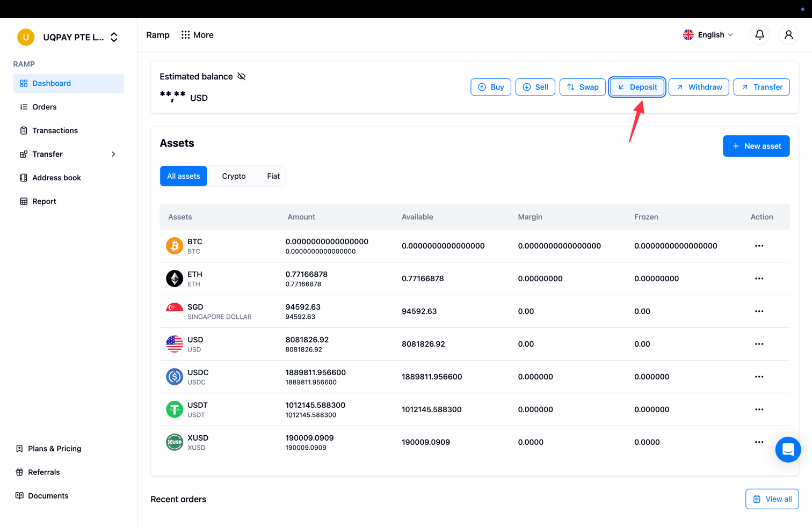This screenshot has width=812, height=527.
Task: Open Plans & Pricing
Action: [x=48, y=449]
